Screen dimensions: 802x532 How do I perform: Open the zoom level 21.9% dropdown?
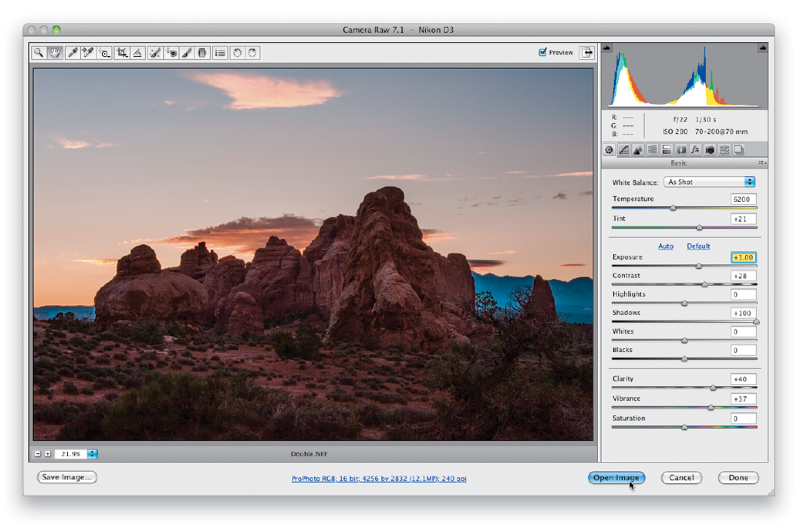click(x=92, y=454)
